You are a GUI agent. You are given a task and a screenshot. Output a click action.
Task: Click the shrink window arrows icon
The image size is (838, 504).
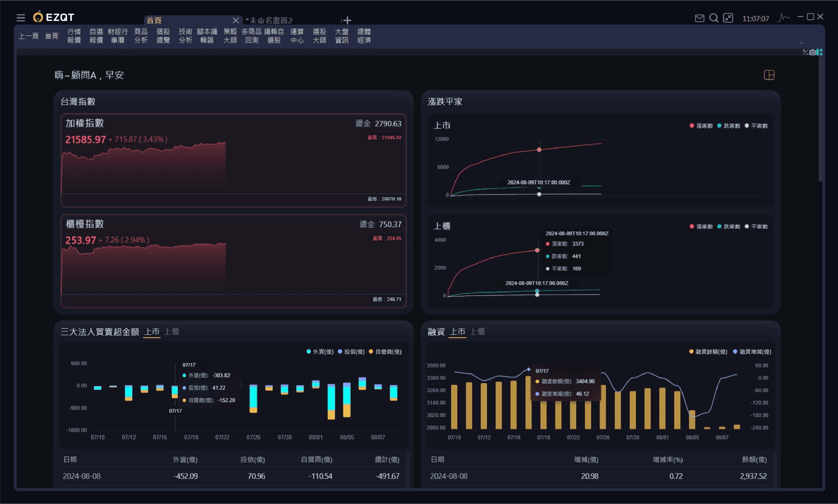[x=728, y=18]
